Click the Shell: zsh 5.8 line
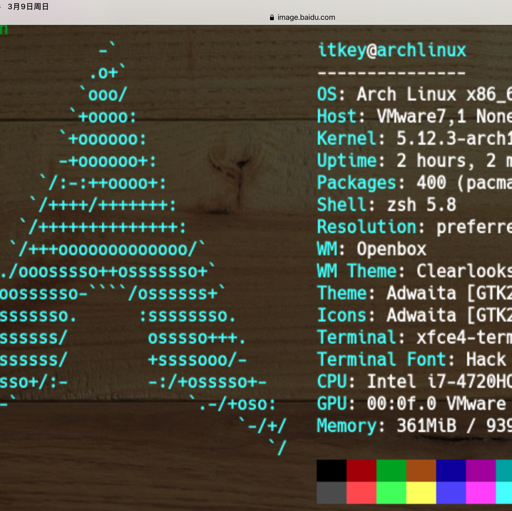This screenshot has height=511, width=512. pyautogui.click(x=387, y=205)
